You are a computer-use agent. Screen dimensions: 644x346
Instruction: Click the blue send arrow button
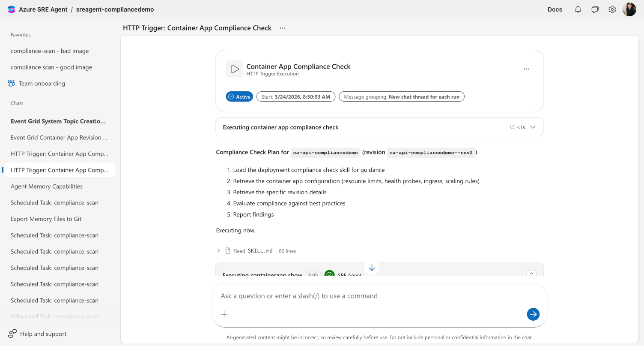point(533,314)
